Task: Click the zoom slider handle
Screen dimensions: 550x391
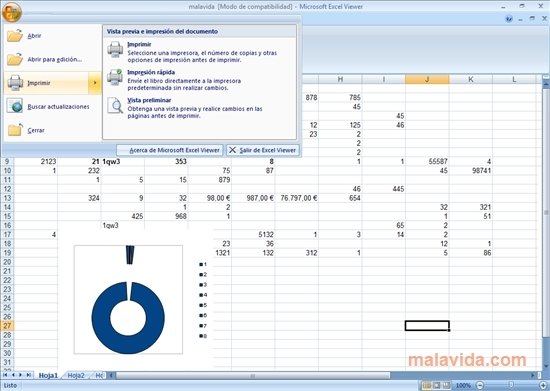Action: (x=511, y=385)
